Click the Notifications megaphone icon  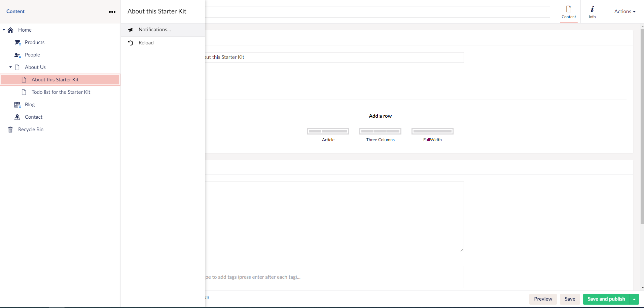pyautogui.click(x=131, y=30)
